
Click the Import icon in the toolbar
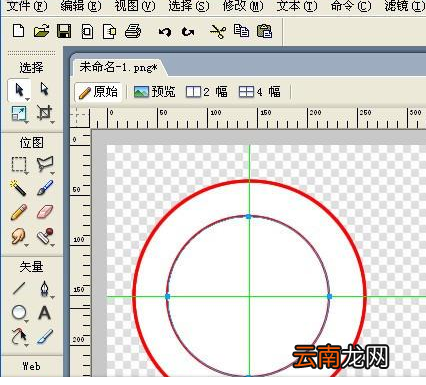(x=87, y=32)
